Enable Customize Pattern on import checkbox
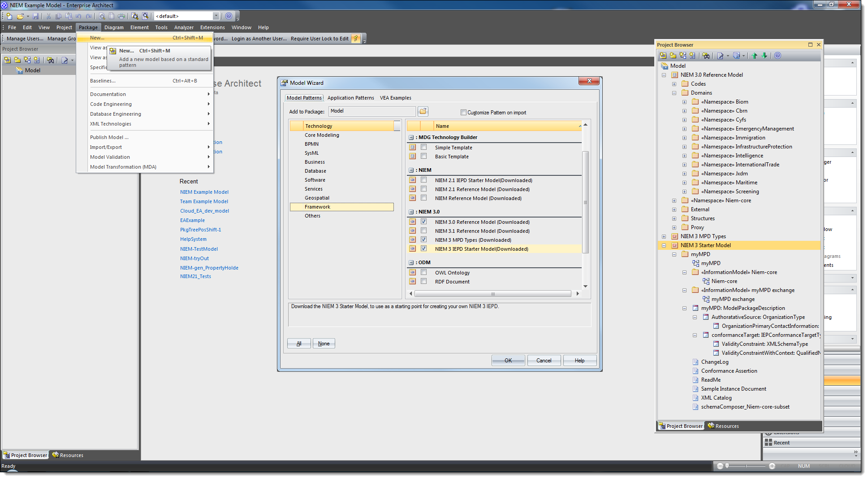The image size is (868, 479). [x=463, y=113]
